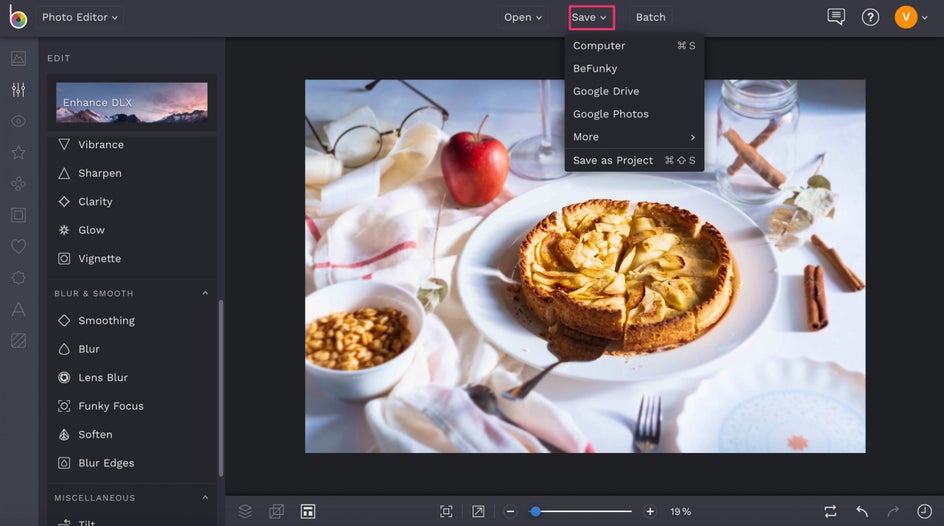Open the feedback chat icon

(x=836, y=17)
